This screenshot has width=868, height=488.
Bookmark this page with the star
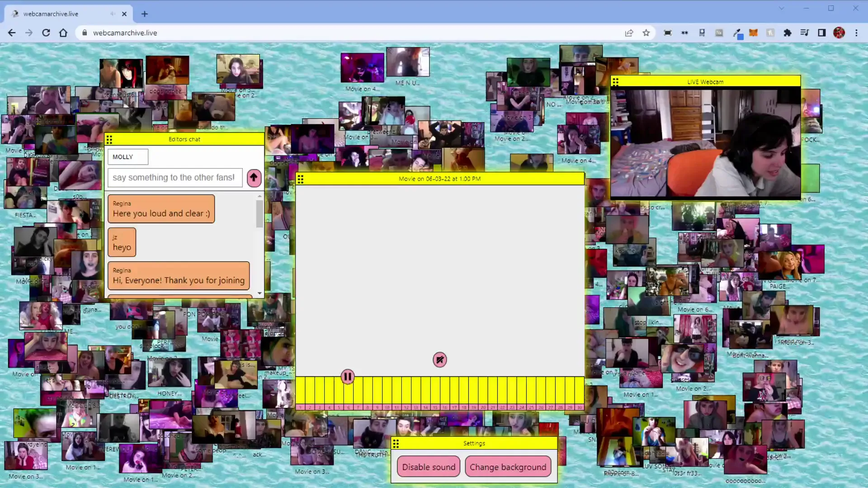(646, 33)
